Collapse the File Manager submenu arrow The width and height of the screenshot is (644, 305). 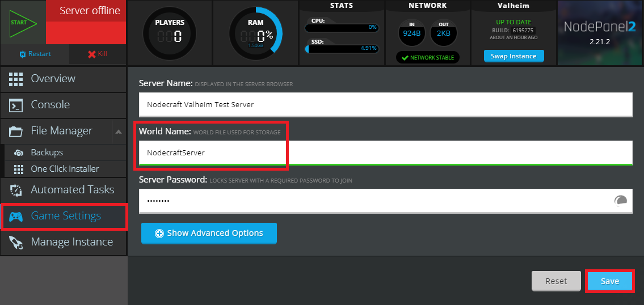(119, 132)
